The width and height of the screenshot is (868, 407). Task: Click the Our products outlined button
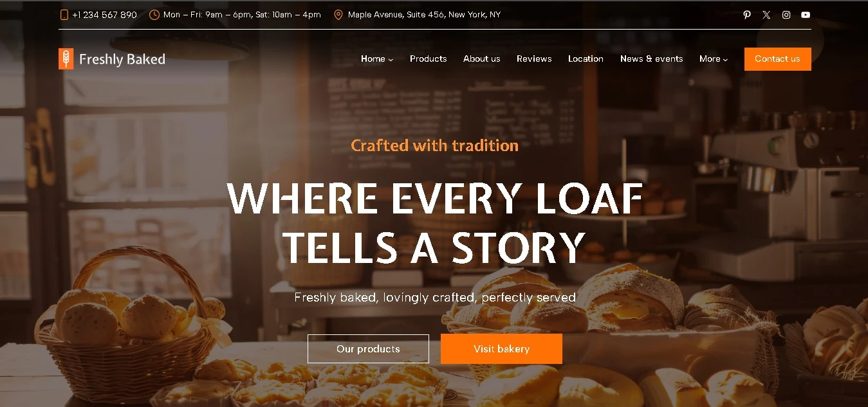coord(368,348)
